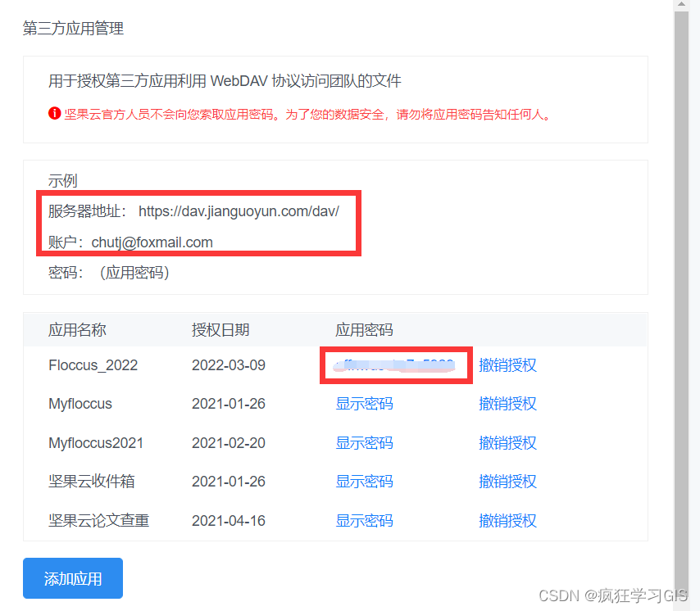Revoke authorization for 坚果云收件箱
Viewport: 700px width, 611px height.
(507, 482)
